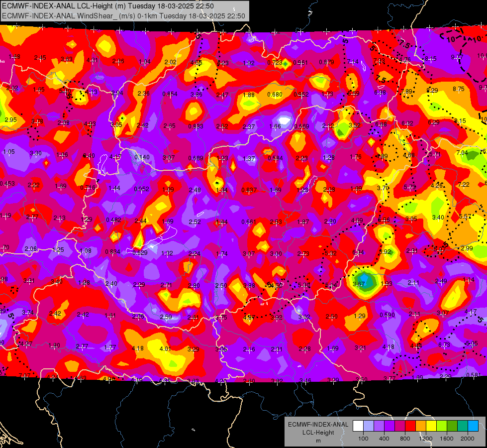487x448 pixels.
Task: Click the wind shear value 6.56
Action: point(384,220)
